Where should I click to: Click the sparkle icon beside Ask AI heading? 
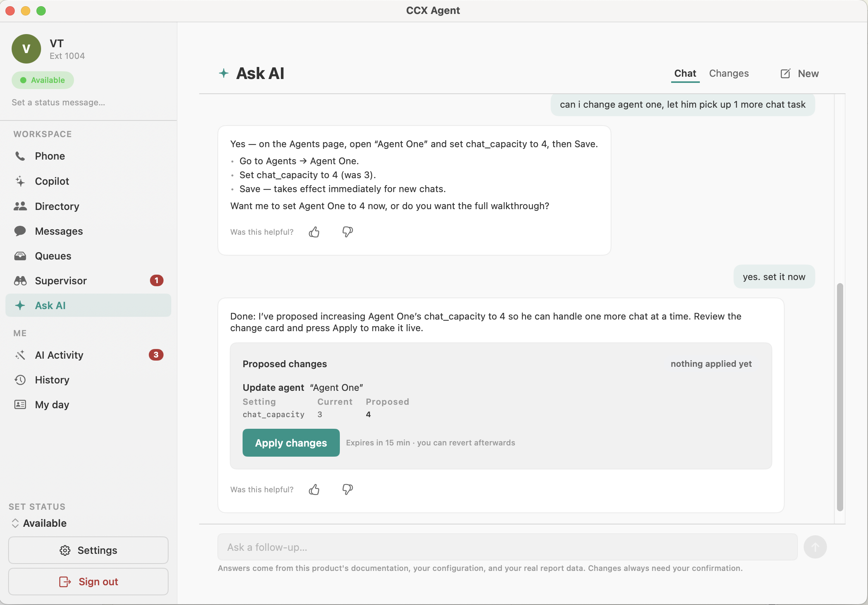[x=224, y=73]
